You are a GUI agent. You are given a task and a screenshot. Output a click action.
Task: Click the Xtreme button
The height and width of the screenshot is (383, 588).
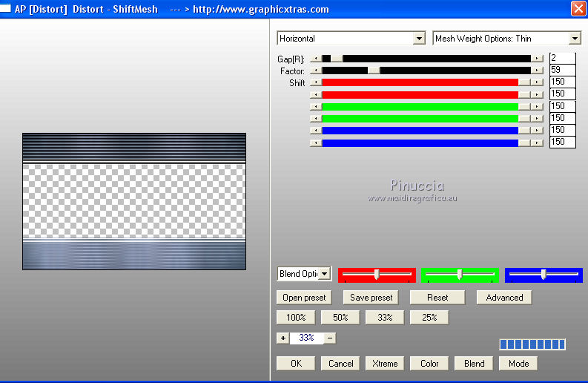coord(384,364)
